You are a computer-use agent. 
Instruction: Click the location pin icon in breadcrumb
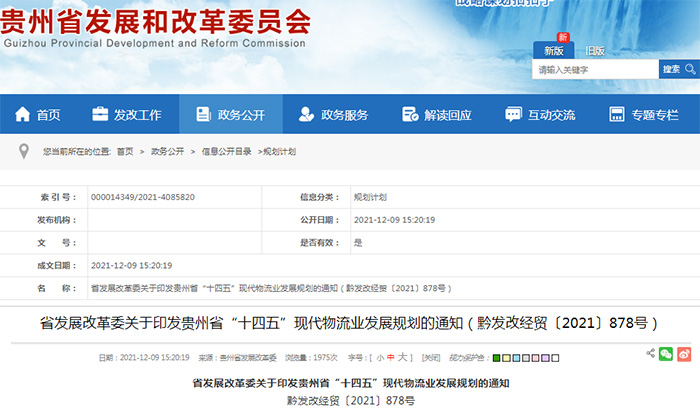click(x=24, y=151)
